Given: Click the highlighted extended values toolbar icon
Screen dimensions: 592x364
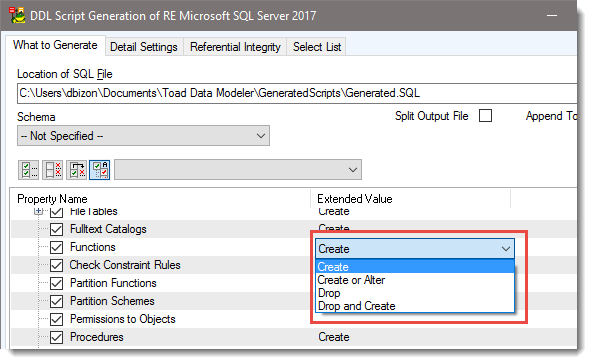Looking at the screenshot, I should pos(100,170).
